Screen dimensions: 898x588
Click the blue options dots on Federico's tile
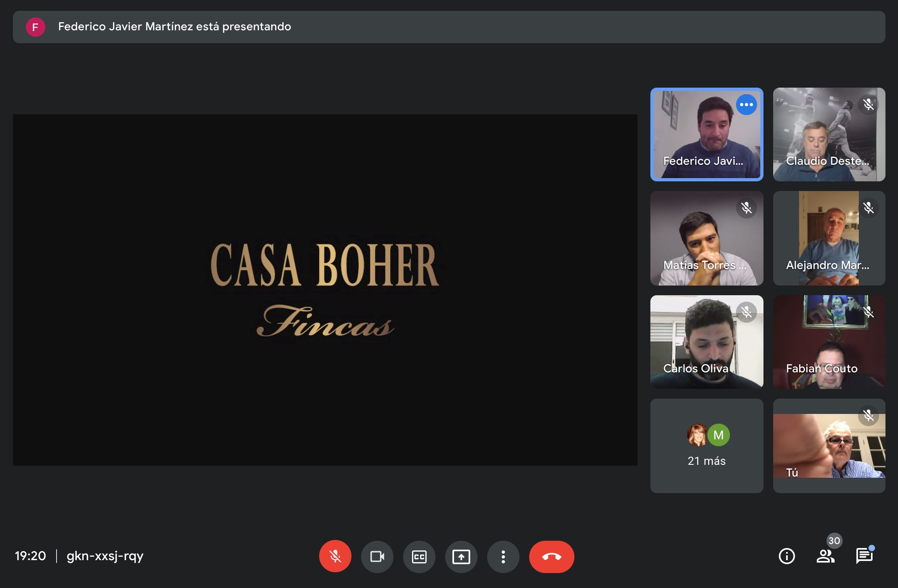tap(746, 105)
